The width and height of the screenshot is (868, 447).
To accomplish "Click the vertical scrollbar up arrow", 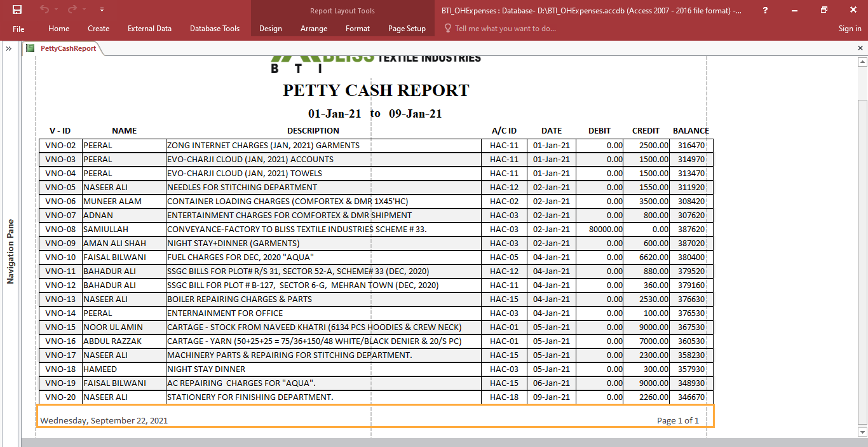I will pyautogui.click(x=862, y=62).
